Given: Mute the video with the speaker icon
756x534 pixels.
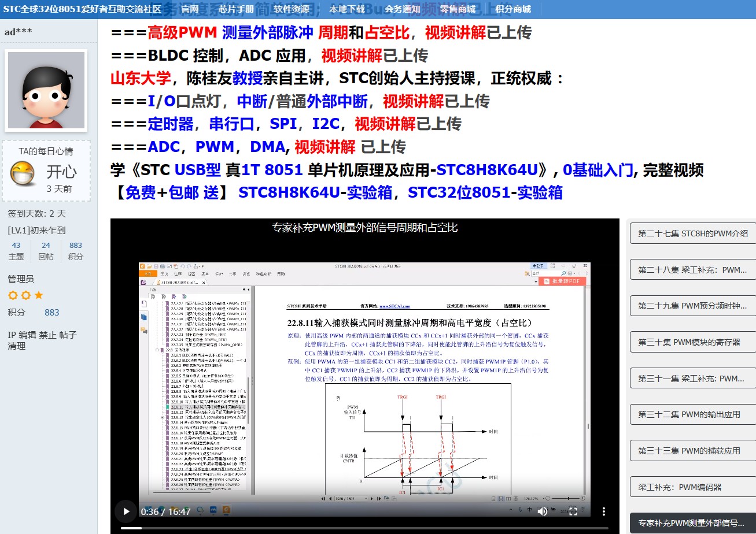Looking at the screenshot, I should [543, 511].
